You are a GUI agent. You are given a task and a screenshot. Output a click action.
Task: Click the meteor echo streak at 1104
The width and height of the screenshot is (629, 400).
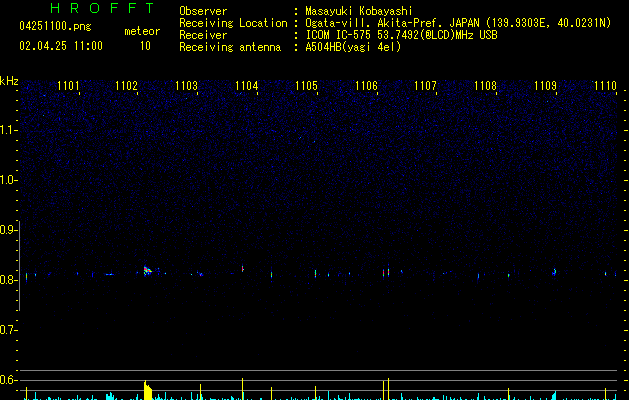pos(243,268)
